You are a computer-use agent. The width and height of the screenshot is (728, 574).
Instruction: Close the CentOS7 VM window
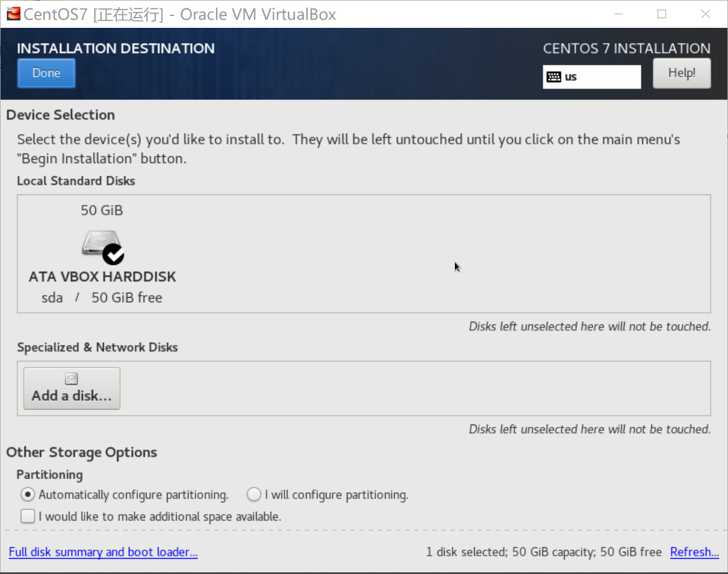pos(705,14)
